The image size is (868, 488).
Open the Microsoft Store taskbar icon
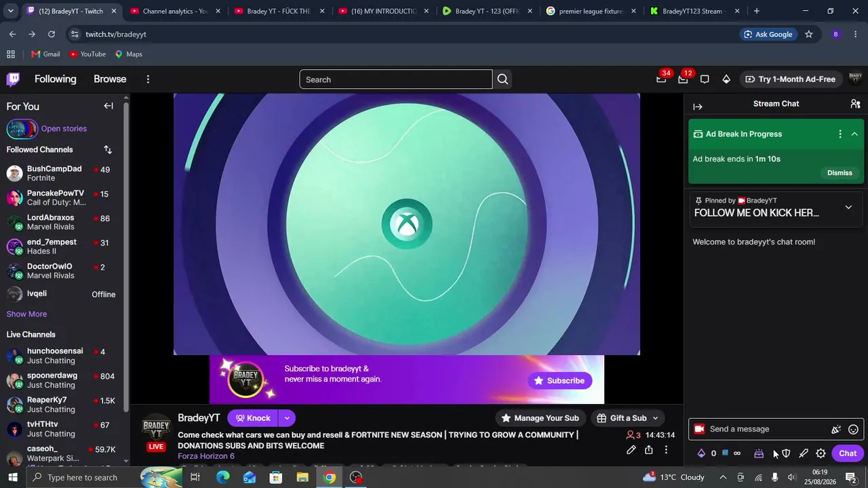click(x=276, y=478)
